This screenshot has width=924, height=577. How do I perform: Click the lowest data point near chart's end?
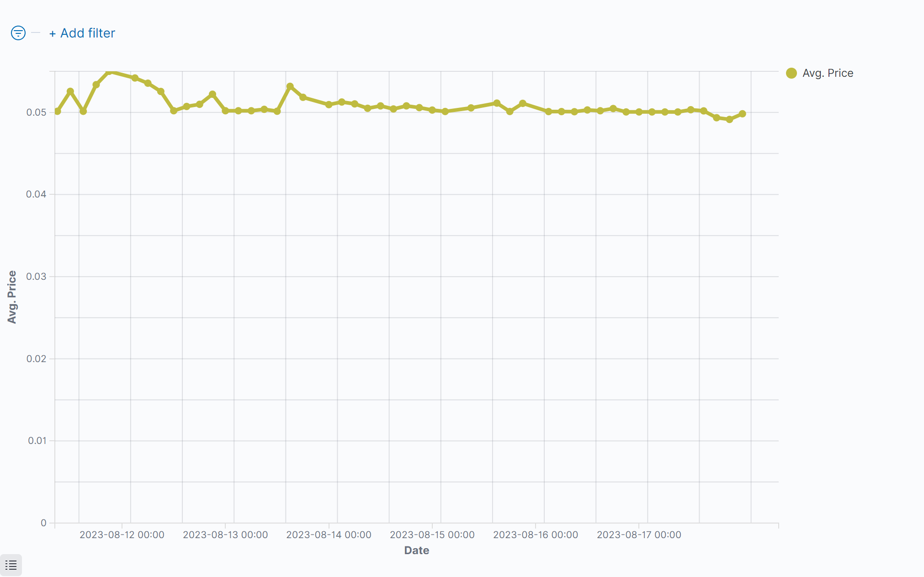tap(729, 119)
